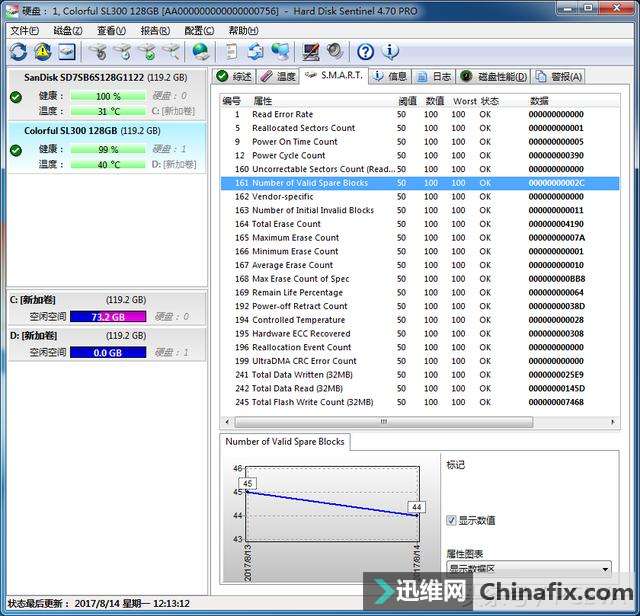Click the app icon in the title bar
This screenshot has width=640, height=616.
[x=11, y=11]
